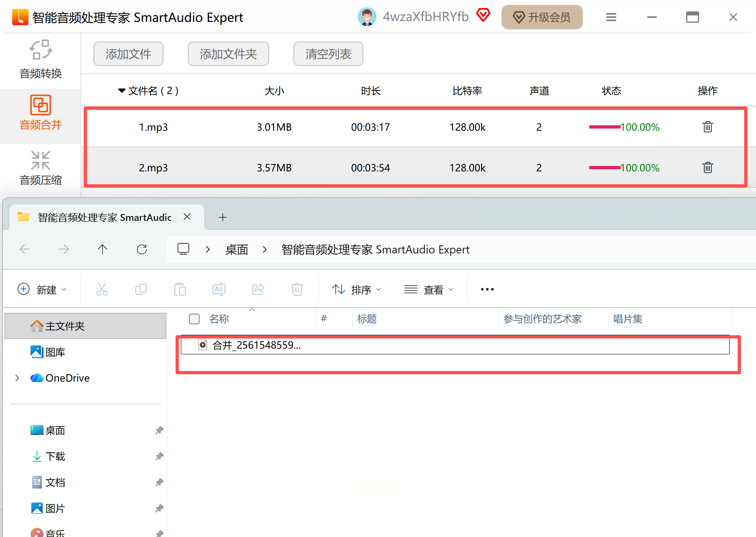Add a new explorer tab

[222, 217]
